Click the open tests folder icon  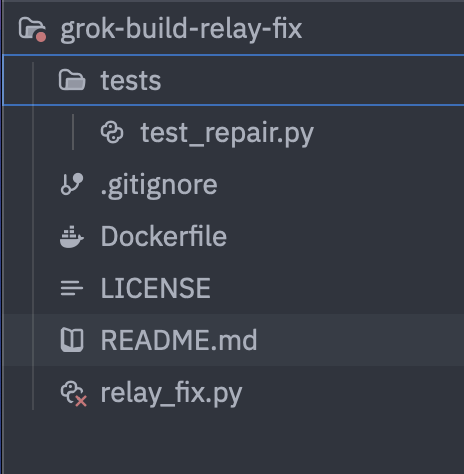[72, 80]
